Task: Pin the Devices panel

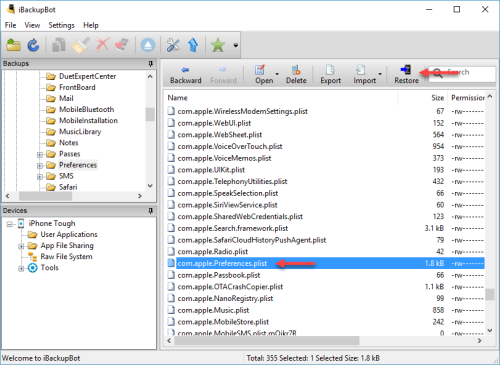Action: [150, 210]
